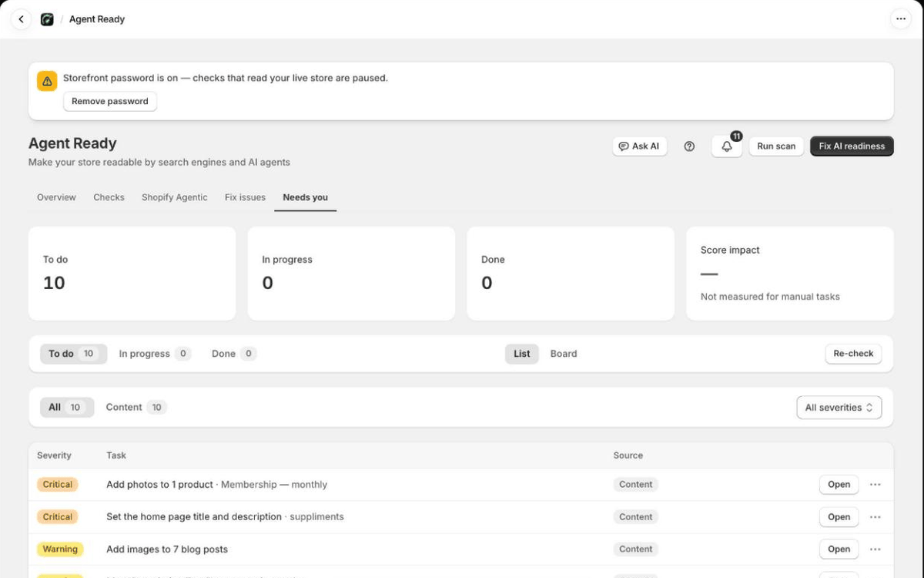Image resolution: width=924 pixels, height=578 pixels.
Task: Open the All severities dropdown
Action: point(839,408)
